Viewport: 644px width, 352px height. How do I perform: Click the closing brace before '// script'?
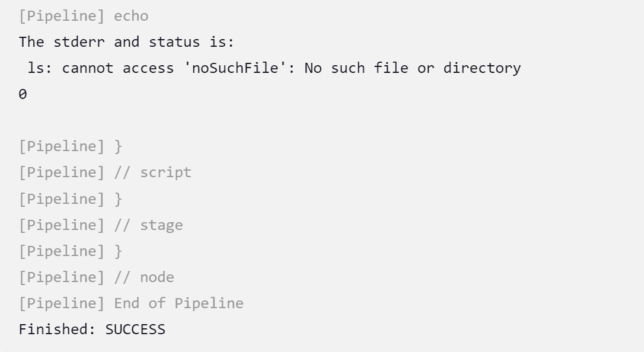pyautogui.click(x=118, y=147)
